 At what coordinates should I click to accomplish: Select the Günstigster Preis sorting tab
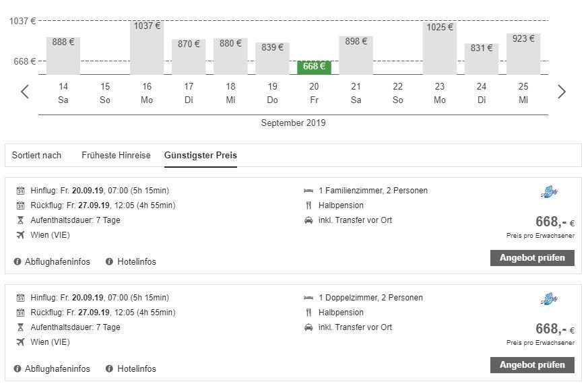pos(201,156)
